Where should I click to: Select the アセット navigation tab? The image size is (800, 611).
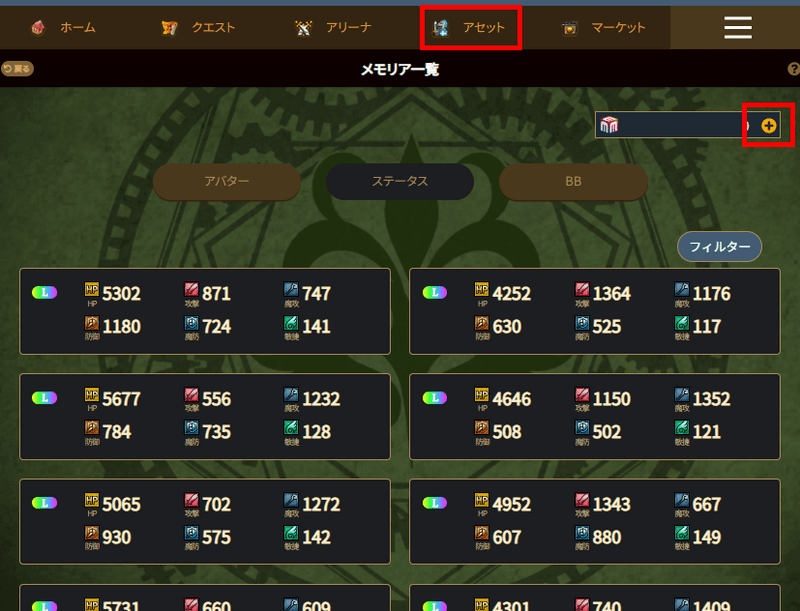click(x=470, y=28)
